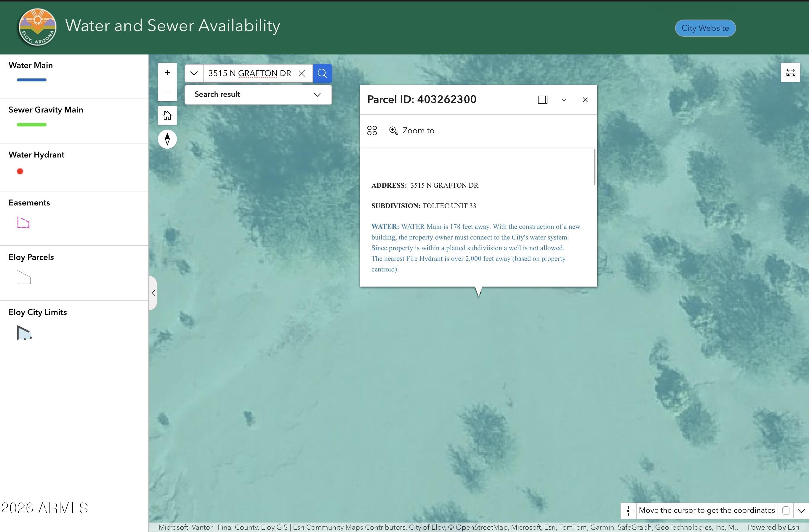Toggle coordinate capture crosshair button
The height and width of the screenshot is (532, 809).
pyautogui.click(x=628, y=511)
